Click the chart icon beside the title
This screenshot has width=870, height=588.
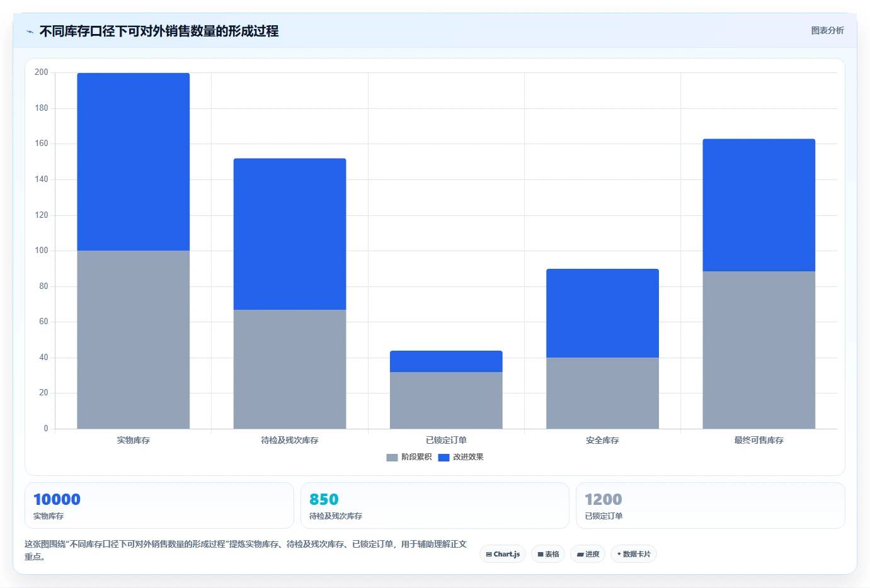click(x=30, y=31)
